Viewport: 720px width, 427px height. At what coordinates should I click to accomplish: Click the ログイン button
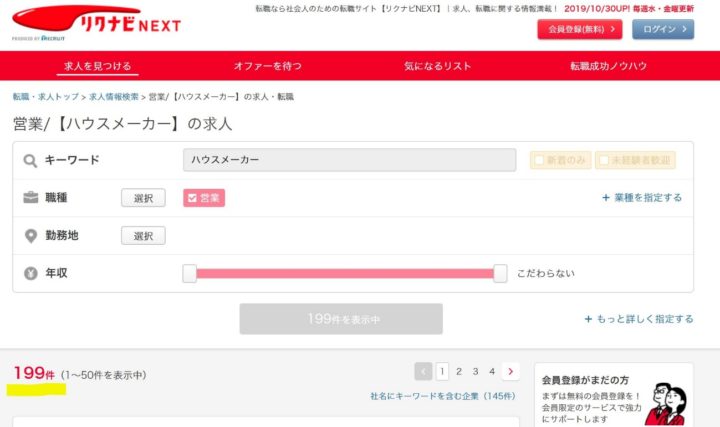(665, 29)
